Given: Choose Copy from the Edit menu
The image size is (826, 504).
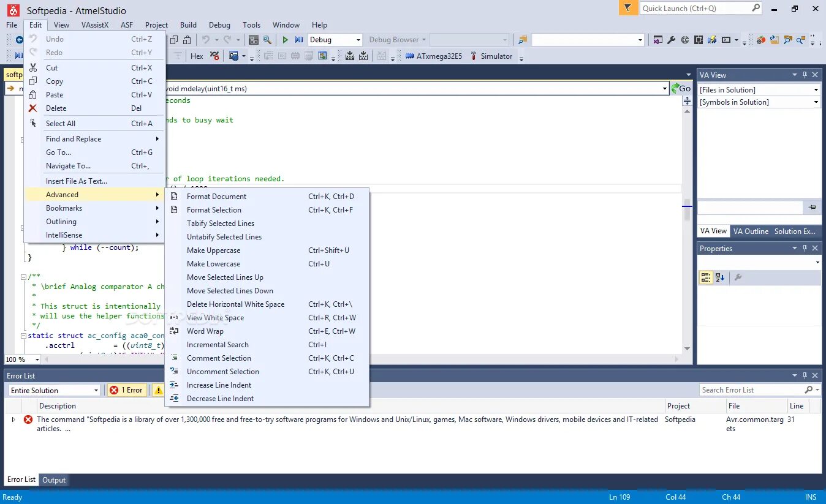Looking at the screenshot, I should point(94,81).
